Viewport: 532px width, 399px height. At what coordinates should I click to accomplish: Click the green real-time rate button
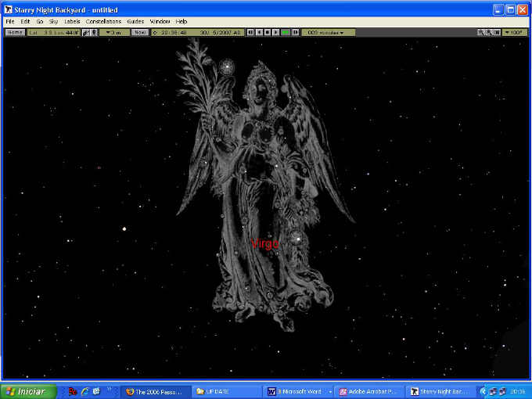click(286, 32)
